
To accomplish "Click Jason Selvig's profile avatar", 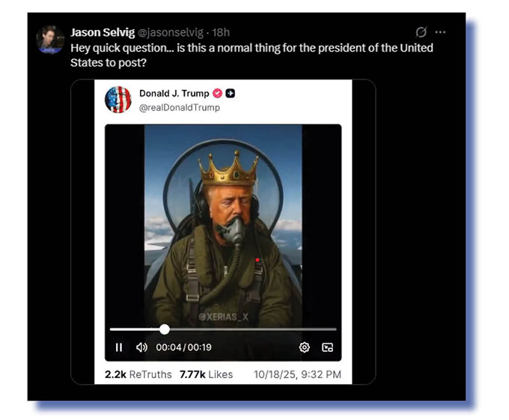I will point(51,40).
